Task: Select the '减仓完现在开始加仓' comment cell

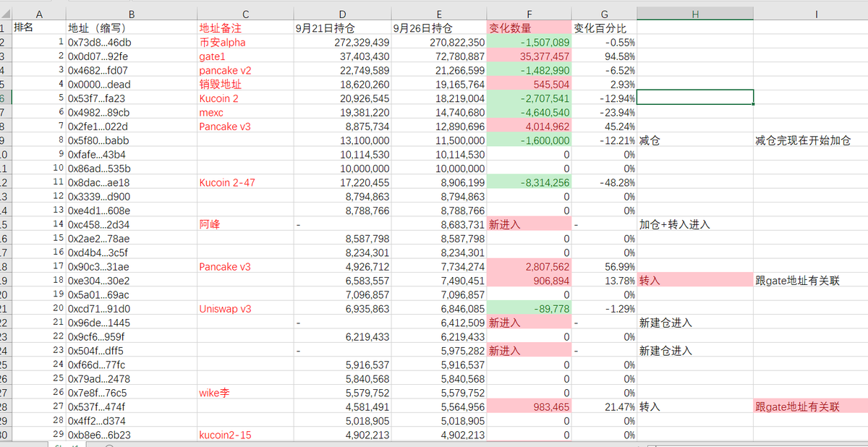Action: pos(811,140)
